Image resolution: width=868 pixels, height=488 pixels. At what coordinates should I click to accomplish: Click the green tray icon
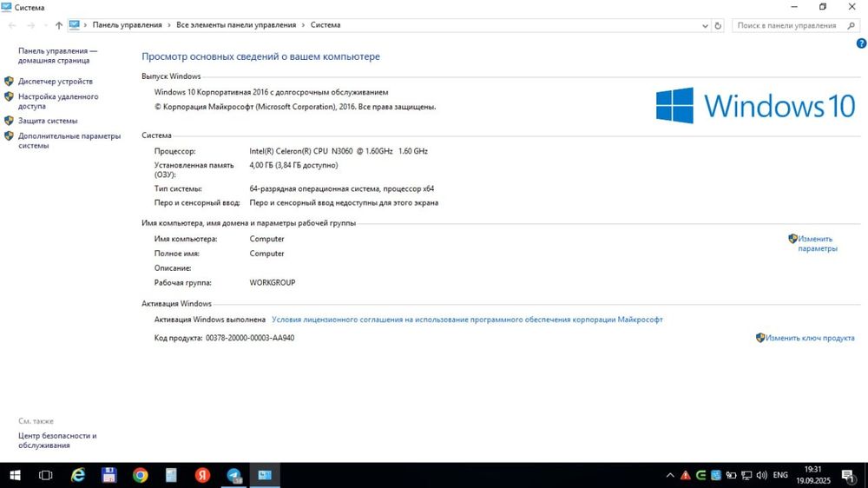click(x=700, y=475)
